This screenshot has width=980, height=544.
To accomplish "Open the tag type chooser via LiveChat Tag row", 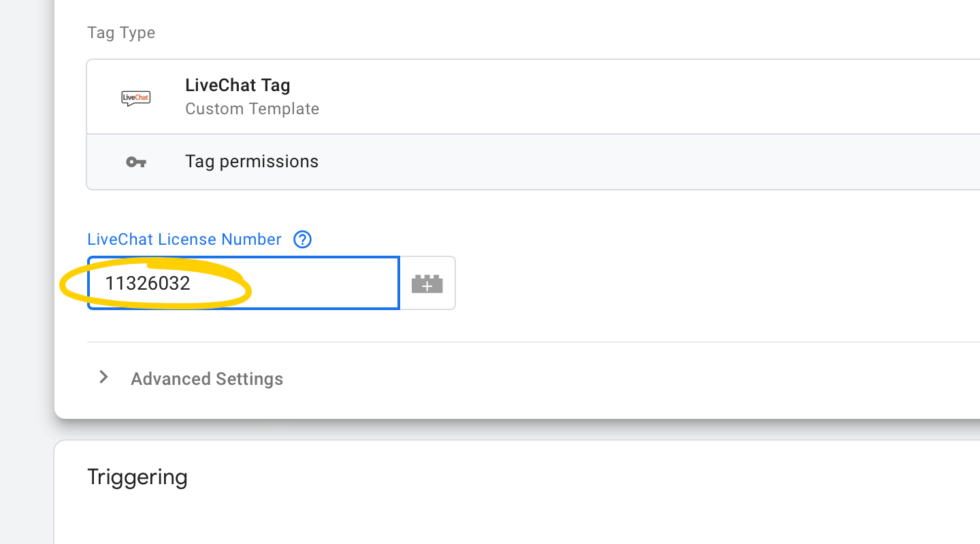I will tap(533, 97).
